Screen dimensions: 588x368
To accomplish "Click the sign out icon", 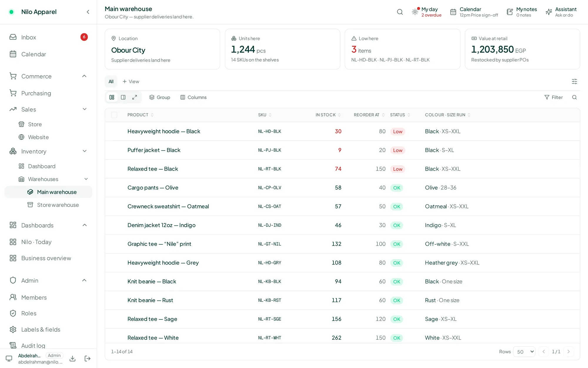I will click(x=87, y=359).
